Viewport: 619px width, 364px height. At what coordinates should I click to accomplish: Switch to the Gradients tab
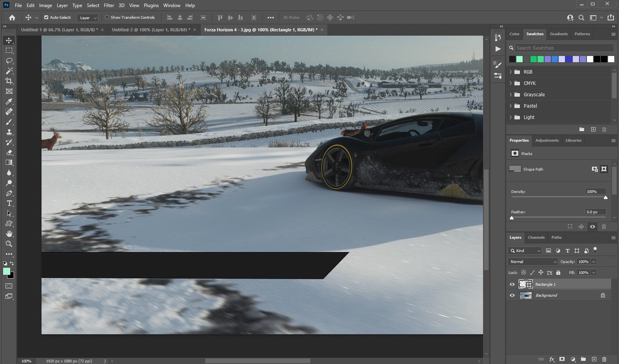tap(559, 34)
